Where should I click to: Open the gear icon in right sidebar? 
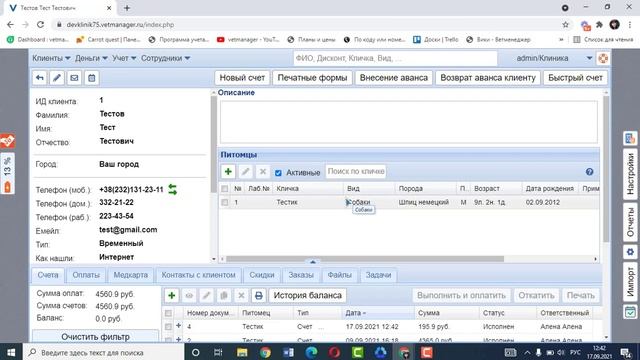[630, 252]
